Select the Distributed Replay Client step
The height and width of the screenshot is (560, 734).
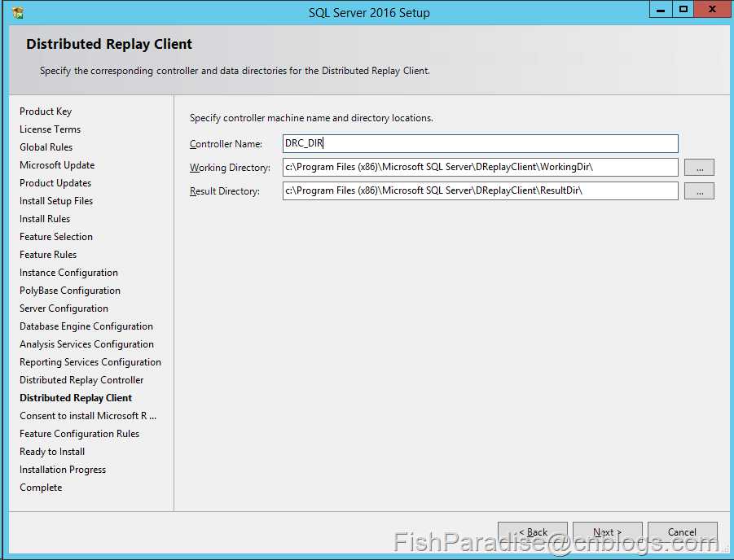coord(76,398)
